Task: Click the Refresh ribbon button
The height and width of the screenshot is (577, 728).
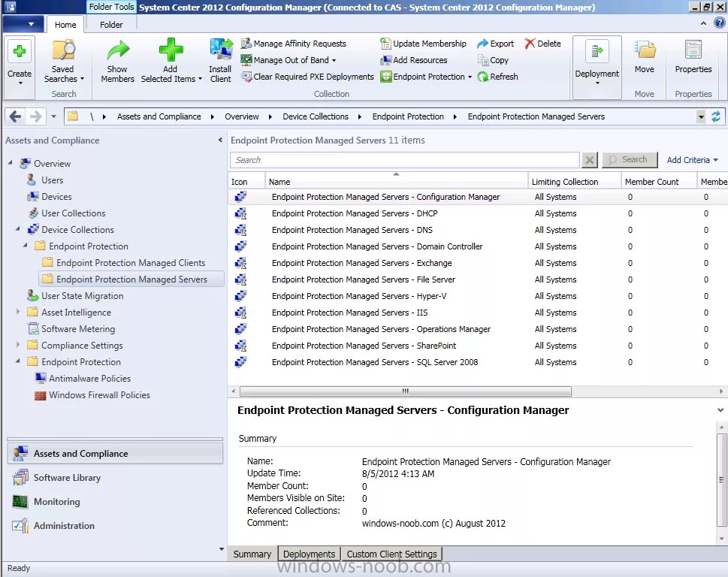Action: [x=497, y=77]
